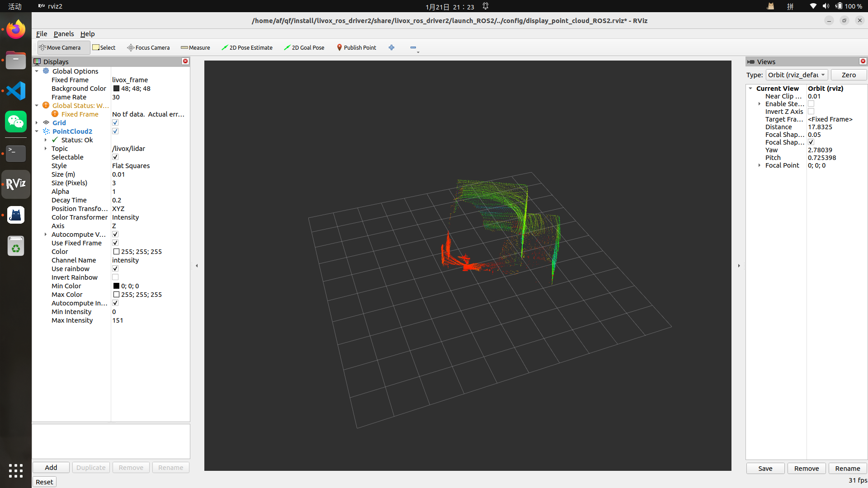Open the Panels menu
Image resolution: width=868 pixels, height=488 pixels.
click(63, 34)
